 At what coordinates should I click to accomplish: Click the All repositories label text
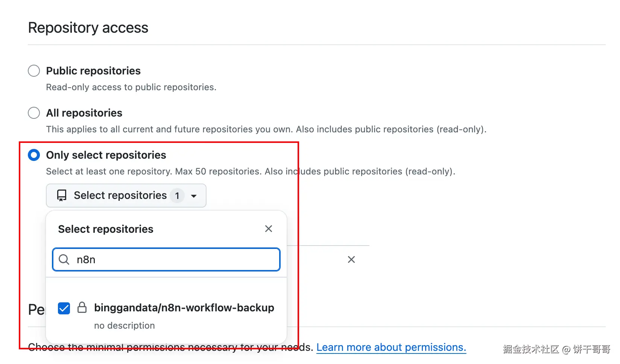(x=84, y=113)
